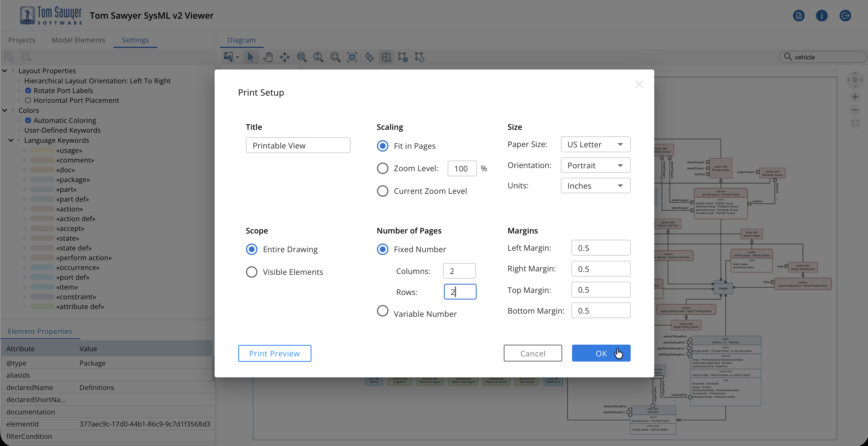868x446 pixels.
Task: Open the Orientation dropdown
Action: 595,165
